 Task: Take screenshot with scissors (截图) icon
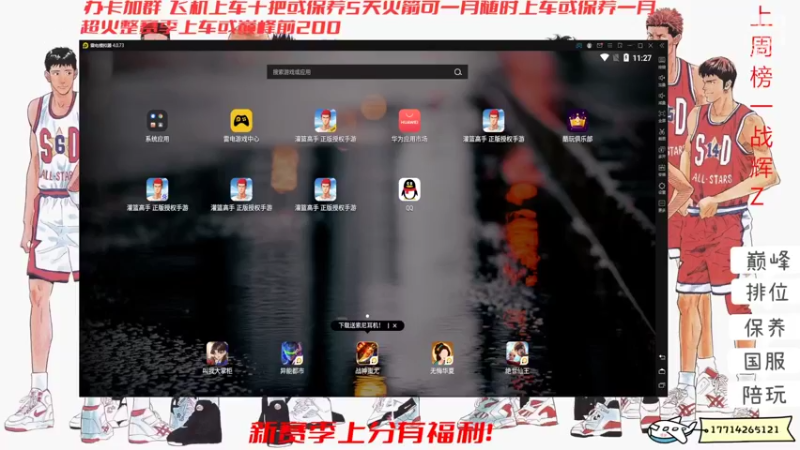pyautogui.click(x=662, y=134)
